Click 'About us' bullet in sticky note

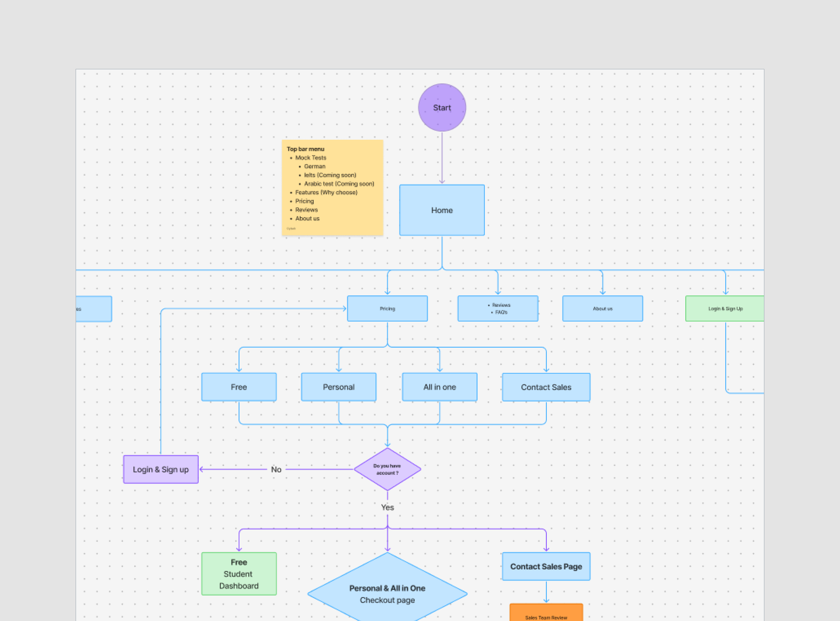pos(307,218)
